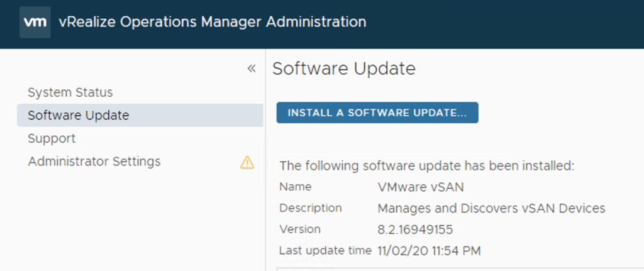Screen dimensions: 644x271
Task: Select Software Update in the sidebar
Action: tap(78, 116)
